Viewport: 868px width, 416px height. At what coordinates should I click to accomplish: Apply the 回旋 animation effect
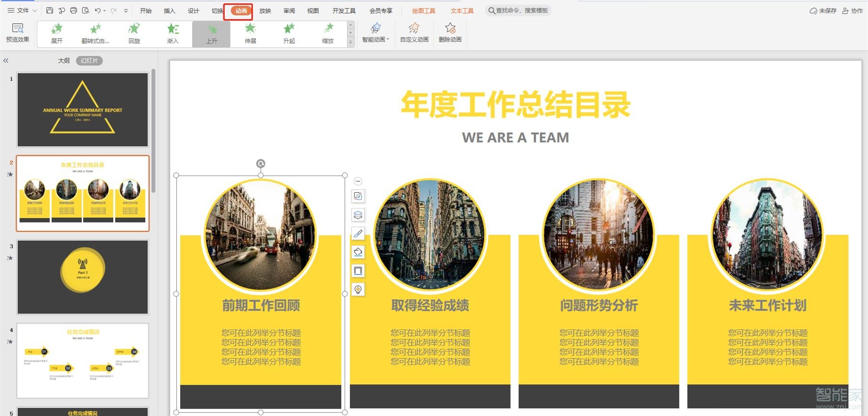134,34
